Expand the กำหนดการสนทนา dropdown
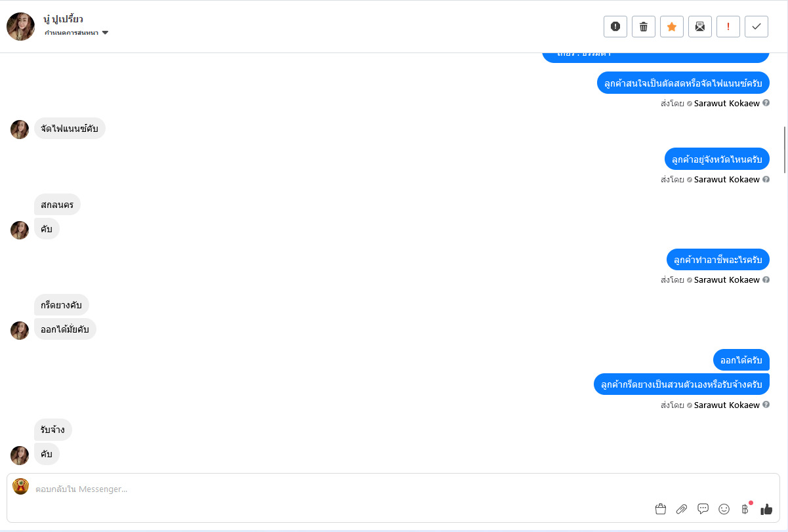Screen dimensions: 788x532 tap(72, 33)
